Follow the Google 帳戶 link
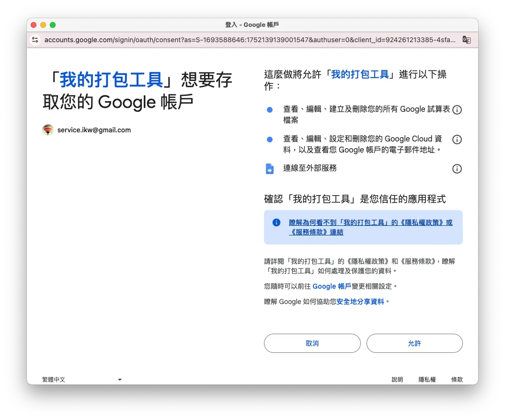Viewport: 505px width, 420px height. pyautogui.click(x=332, y=286)
